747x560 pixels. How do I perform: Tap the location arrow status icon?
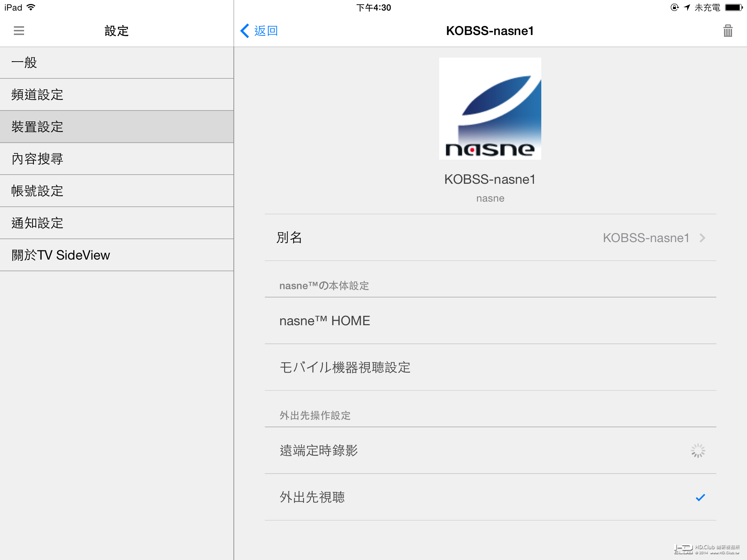pyautogui.click(x=687, y=7)
